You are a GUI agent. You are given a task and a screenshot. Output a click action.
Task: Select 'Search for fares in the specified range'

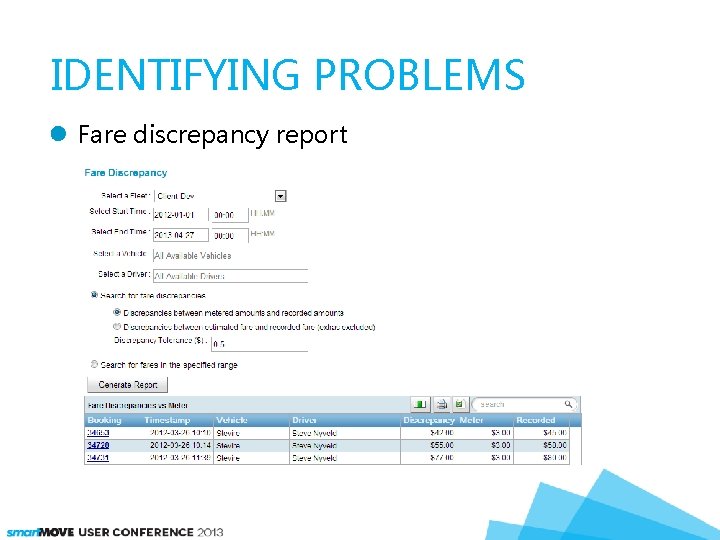point(94,364)
